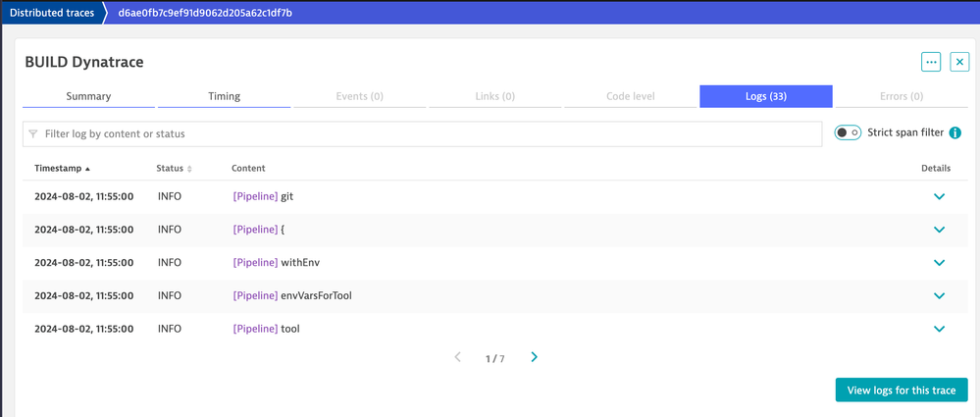Open Distributed traces breadcrumb link
Viewport: 980px width, 417px height.
[x=52, y=13]
